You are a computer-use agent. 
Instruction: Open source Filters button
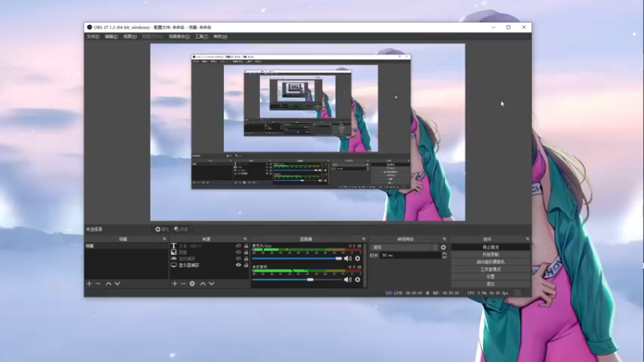coord(181,229)
